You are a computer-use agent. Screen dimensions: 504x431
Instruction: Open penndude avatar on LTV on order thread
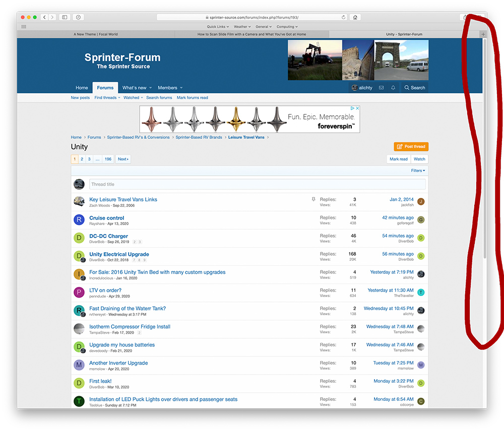click(79, 292)
